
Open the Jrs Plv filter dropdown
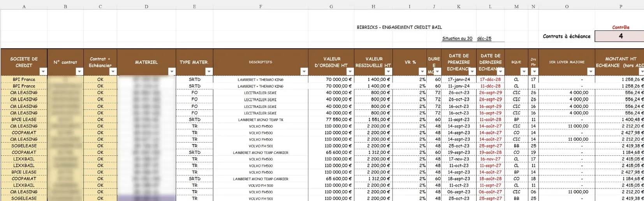535,72
